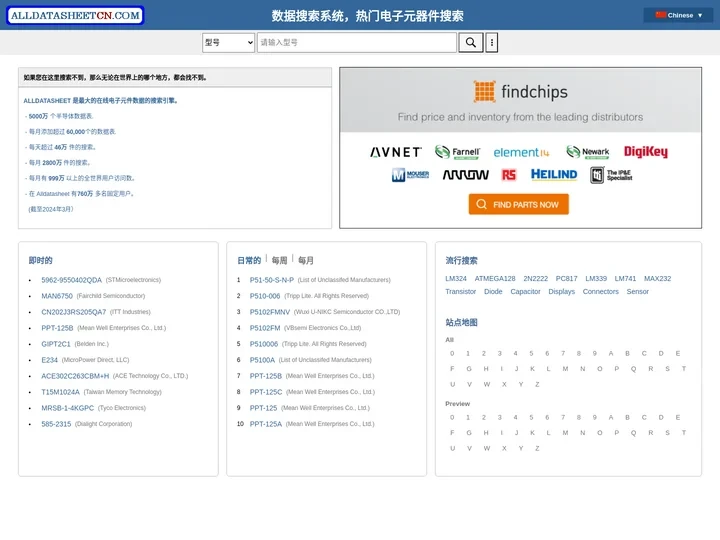720x540 pixels.
Task: Click the ATMEGA128 popular search
Action: (495, 279)
